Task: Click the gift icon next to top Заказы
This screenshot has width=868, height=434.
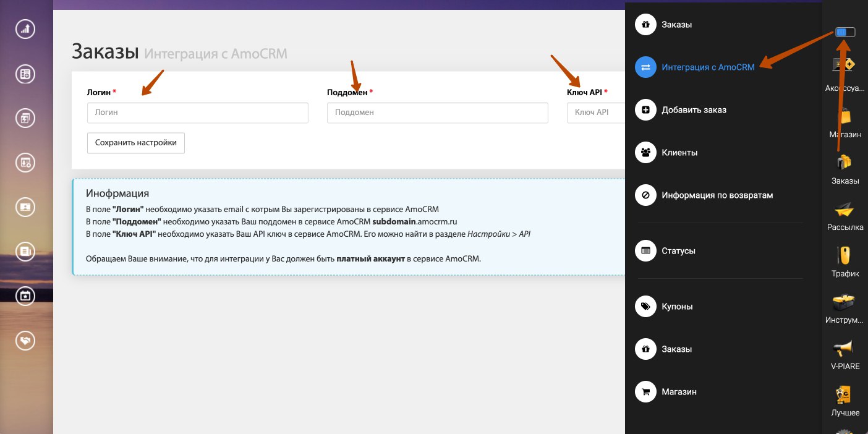Action: pos(645,25)
